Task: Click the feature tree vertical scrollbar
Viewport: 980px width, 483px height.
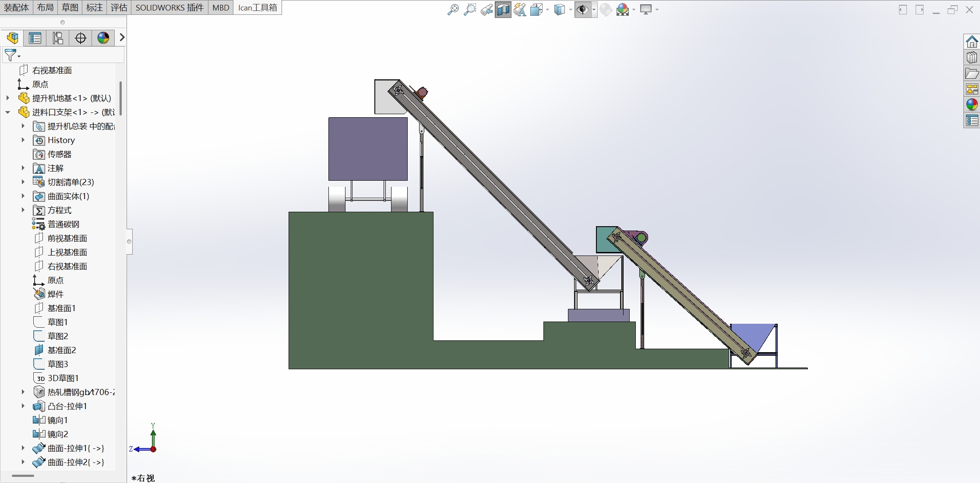Action: (120, 98)
